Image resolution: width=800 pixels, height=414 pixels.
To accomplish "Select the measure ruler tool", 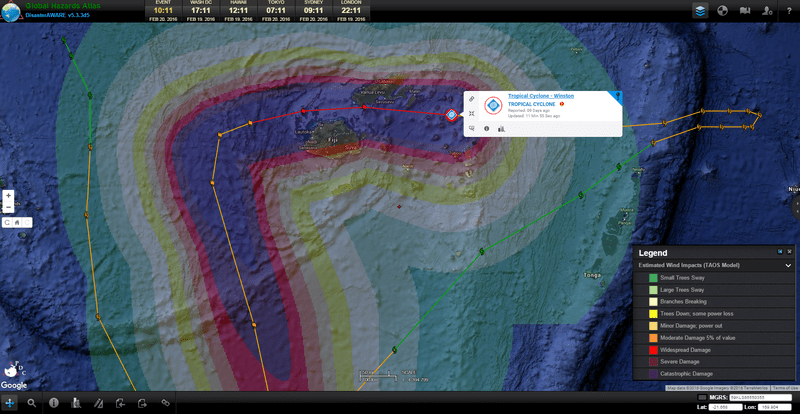I will 98,403.
